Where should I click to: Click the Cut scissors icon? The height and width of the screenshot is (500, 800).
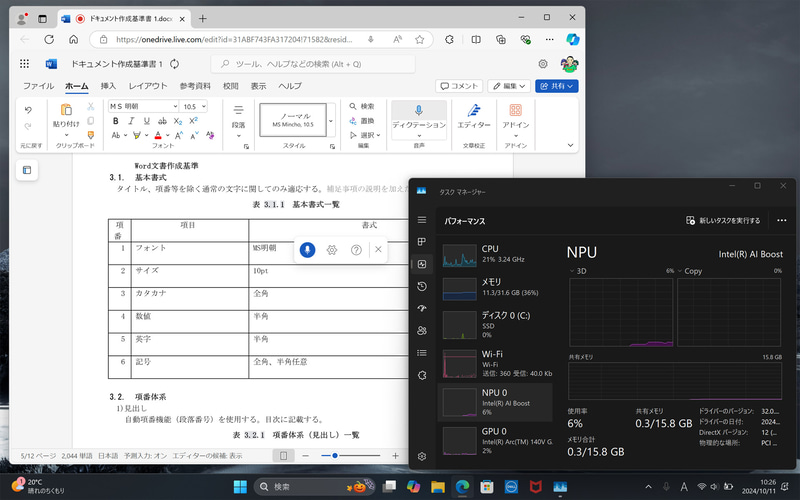[x=91, y=106]
